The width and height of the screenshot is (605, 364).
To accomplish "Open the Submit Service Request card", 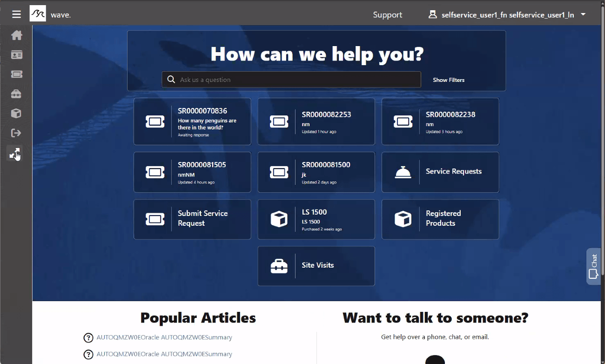I will click(x=192, y=219).
